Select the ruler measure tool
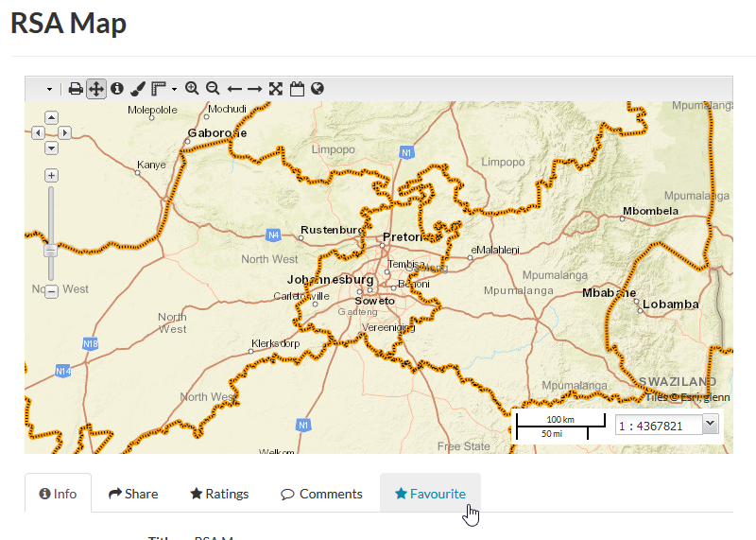The image size is (756, 540). pyautogui.click(x=159, y=89)
